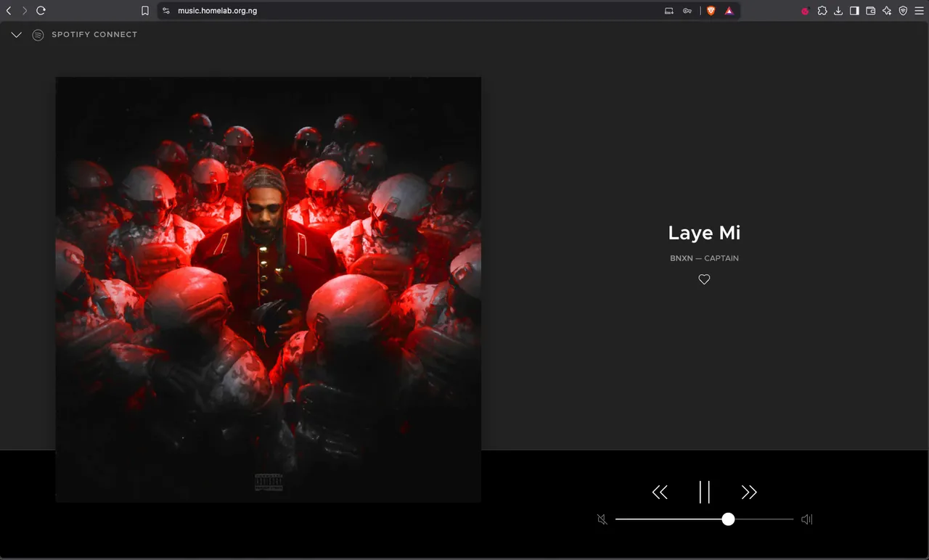
Task: Click the pink round extension icon
Action: (x=806, y=11)
